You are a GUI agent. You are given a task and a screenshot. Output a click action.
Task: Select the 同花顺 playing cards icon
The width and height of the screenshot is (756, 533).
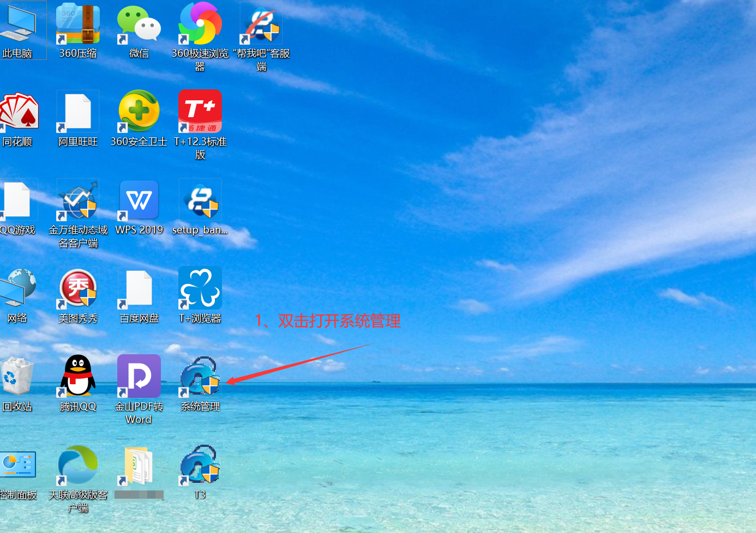click(x=19, y=112)
